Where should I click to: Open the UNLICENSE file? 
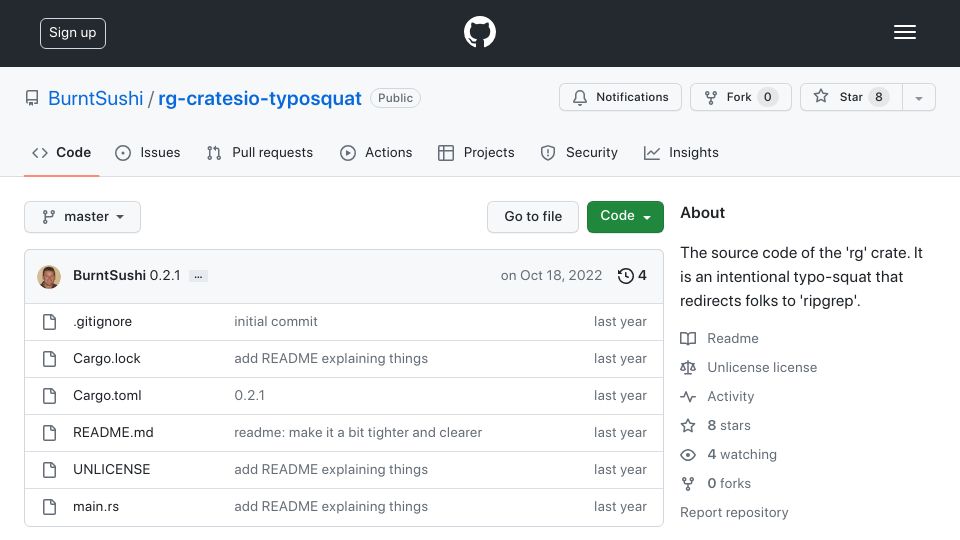[x=111, y=470]
